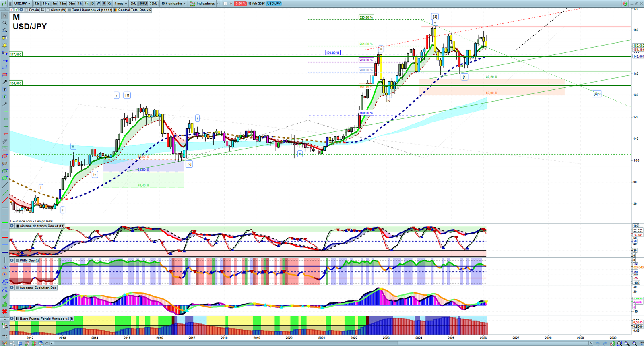Click the blue USD/JPY badge in toolbar
The width and height of the screenshot is (644, 346).
click(x=274, y=4)
